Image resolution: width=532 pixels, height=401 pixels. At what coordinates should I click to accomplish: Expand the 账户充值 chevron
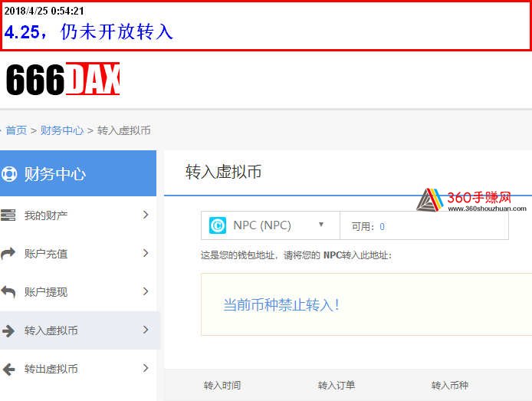click(x=146, y=253)
